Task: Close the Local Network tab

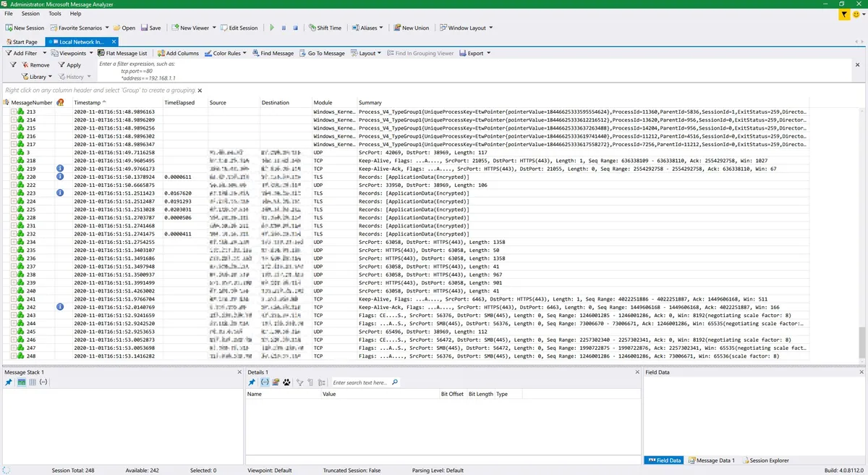Action: (x=114, y=42)
